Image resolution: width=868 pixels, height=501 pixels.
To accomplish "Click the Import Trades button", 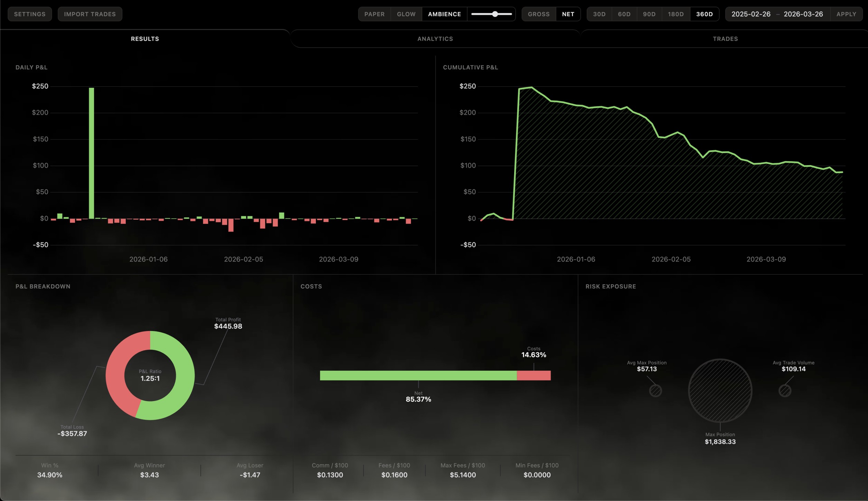I will coord(90,14).
